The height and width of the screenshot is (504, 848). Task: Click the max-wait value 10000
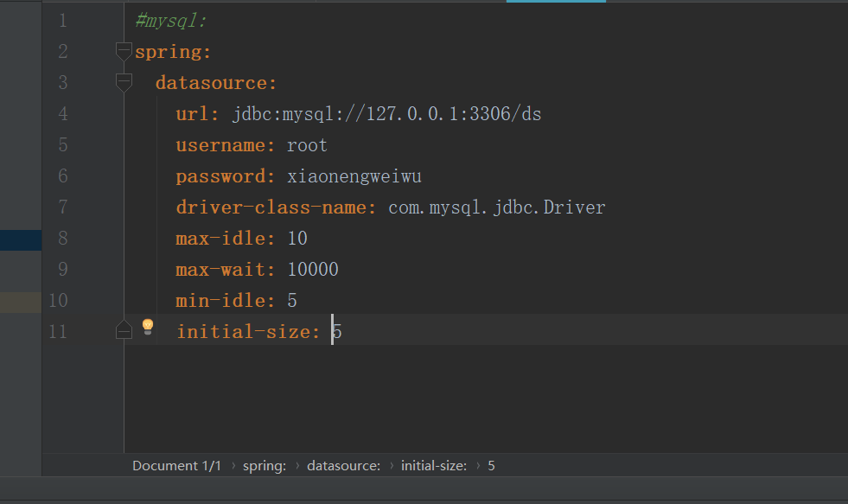click(x=313, y=270)
